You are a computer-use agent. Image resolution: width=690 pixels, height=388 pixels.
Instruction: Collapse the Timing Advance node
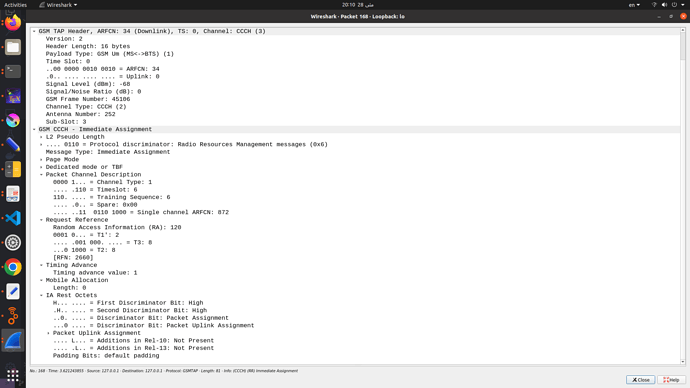41,265
